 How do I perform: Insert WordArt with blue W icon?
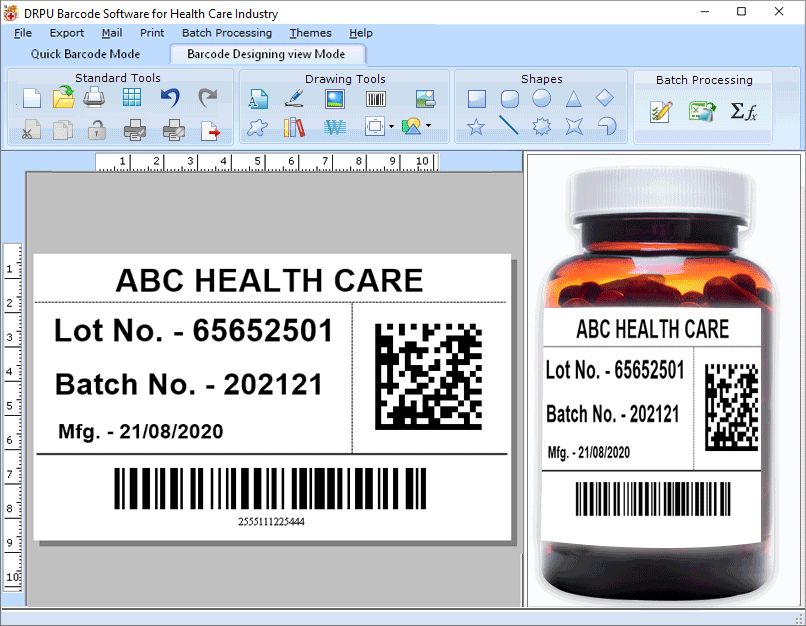pyautogui.click(x=335, y=127)
